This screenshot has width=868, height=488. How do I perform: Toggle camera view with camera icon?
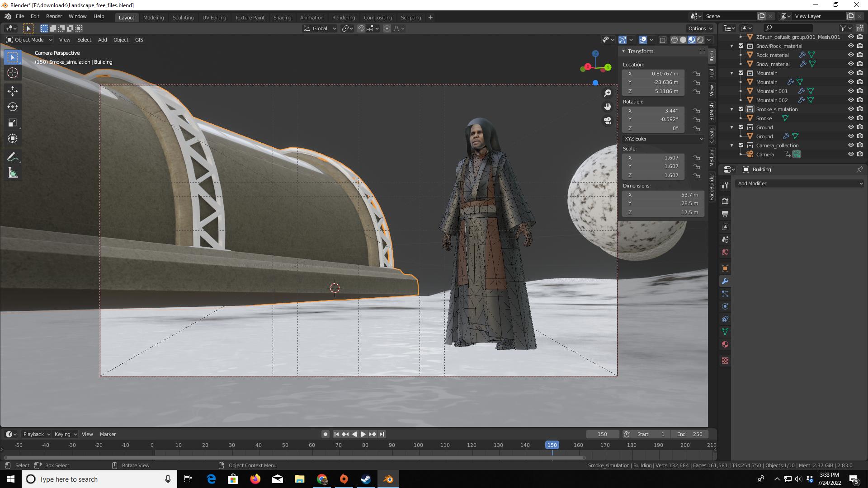pyautogui.click(x=608, y=121)
